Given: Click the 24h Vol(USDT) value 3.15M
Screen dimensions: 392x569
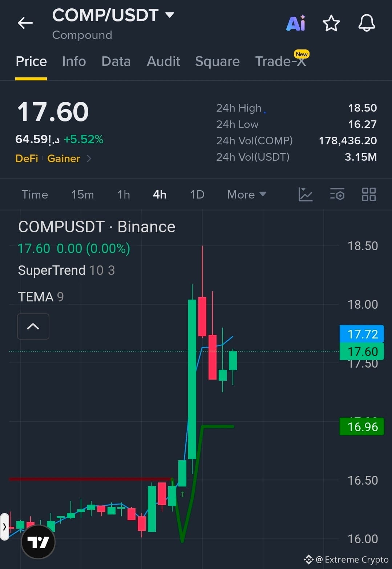Looking at the screenshot, I should pyautogui.click(x=361, y=157).
